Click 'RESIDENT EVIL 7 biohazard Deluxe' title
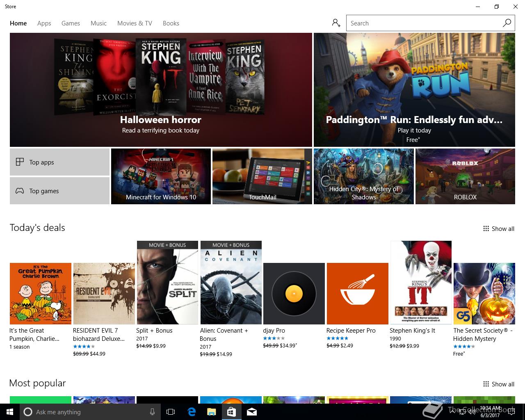Image resolution: width=525 pixels, height=420 pixels. [99, 335]
